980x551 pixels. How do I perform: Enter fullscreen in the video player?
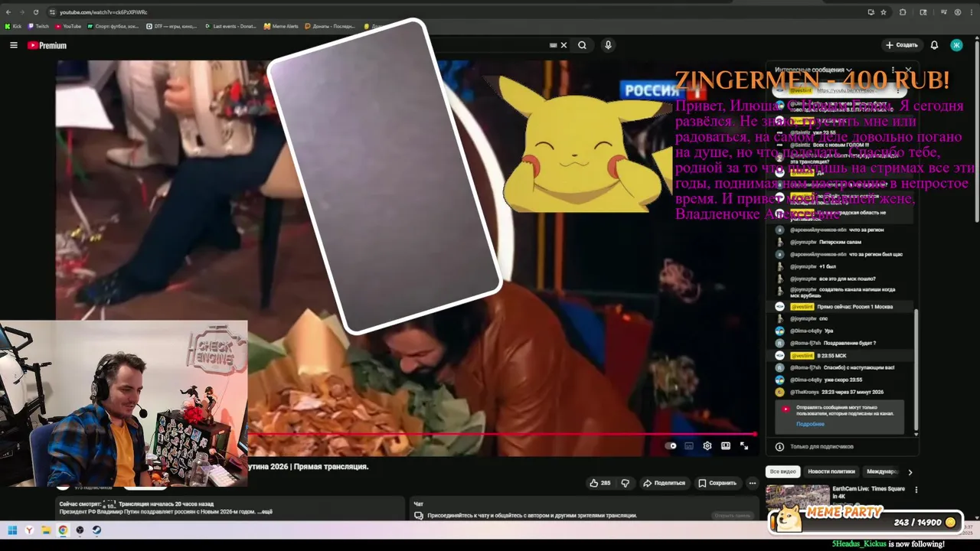click(x=743, y=445)
